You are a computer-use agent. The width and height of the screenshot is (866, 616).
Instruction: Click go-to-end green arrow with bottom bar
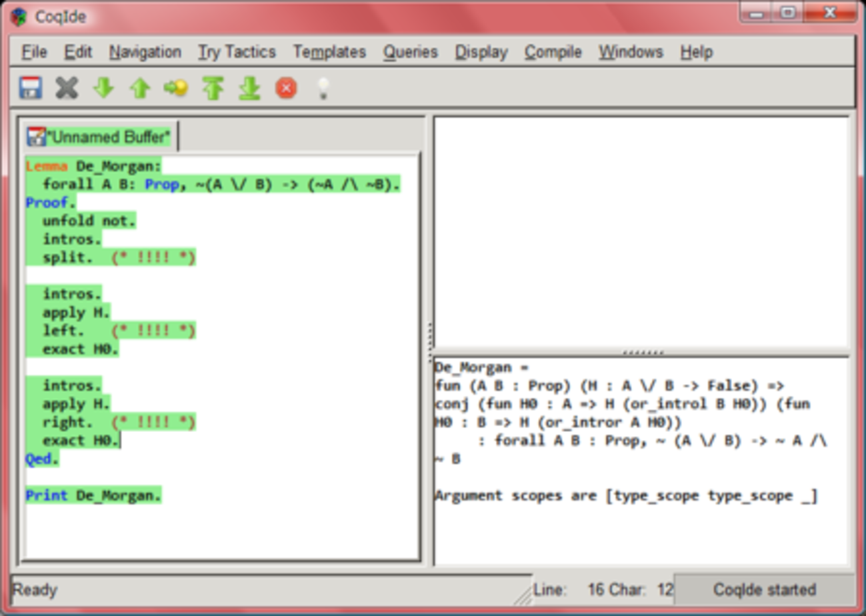(x=249, y=88)
